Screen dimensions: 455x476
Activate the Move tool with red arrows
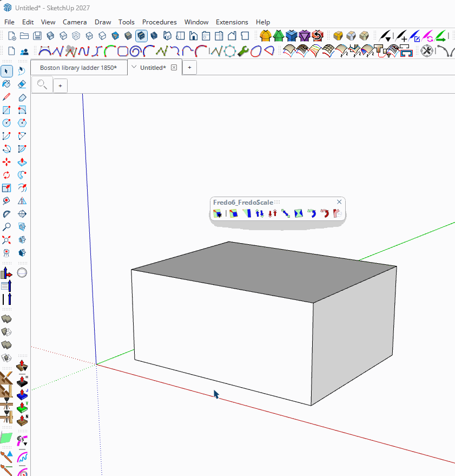coord(6,162)
